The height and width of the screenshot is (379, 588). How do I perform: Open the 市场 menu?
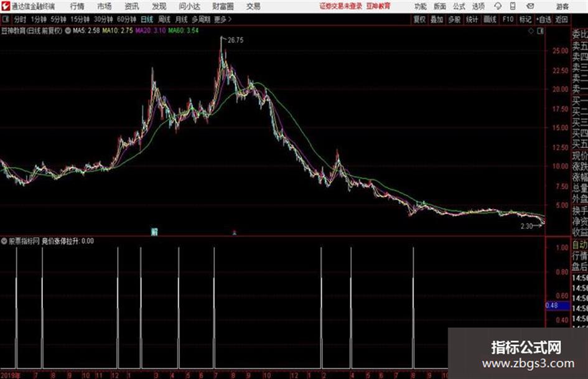(105, 6)
